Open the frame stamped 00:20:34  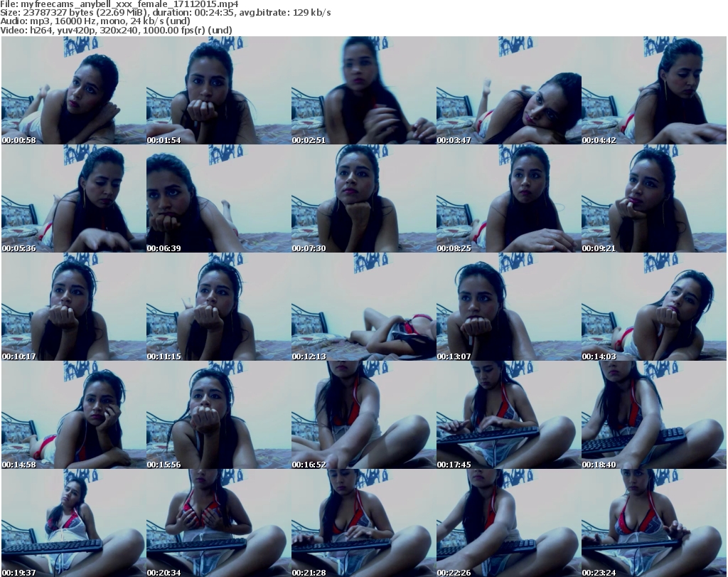[219, 523]
